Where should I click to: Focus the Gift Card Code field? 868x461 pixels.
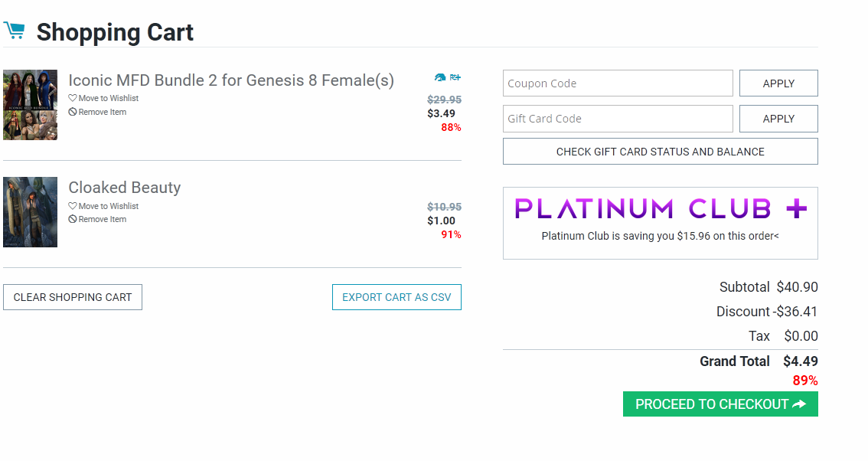(x=618, y=119)
